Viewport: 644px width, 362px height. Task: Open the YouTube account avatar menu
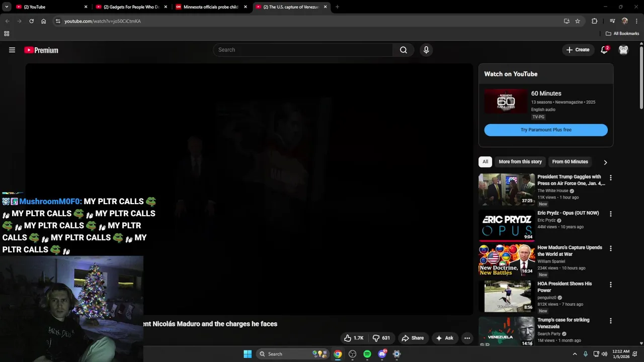(623, 50)
